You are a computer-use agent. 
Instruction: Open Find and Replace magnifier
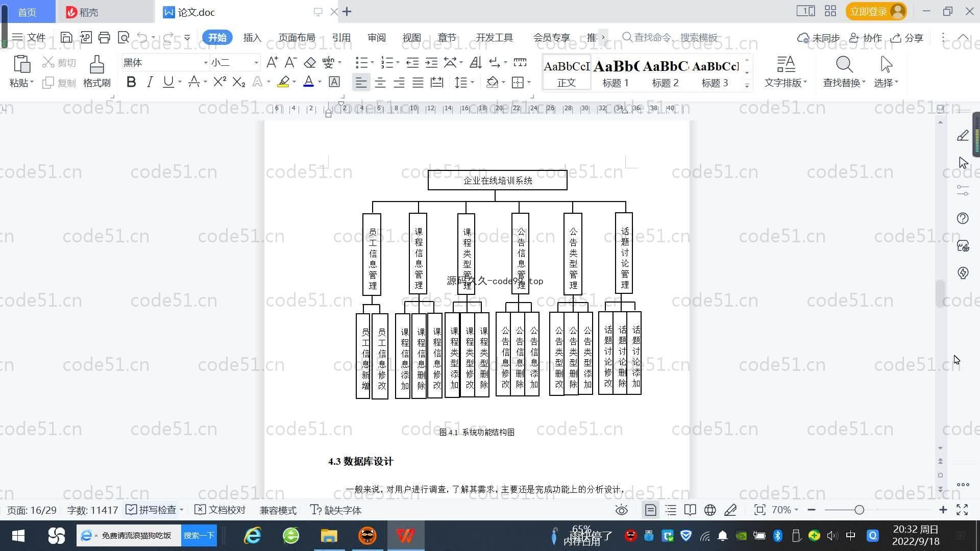click(x=844, y=64)
